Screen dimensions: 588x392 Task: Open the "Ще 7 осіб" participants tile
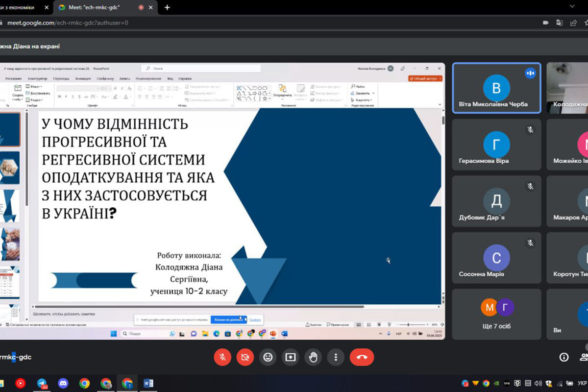(x=496, y=314)
